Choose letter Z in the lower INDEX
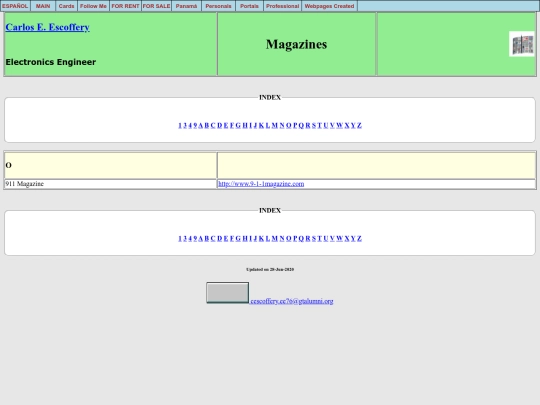540x405 pixels. [x=360, y=238]
